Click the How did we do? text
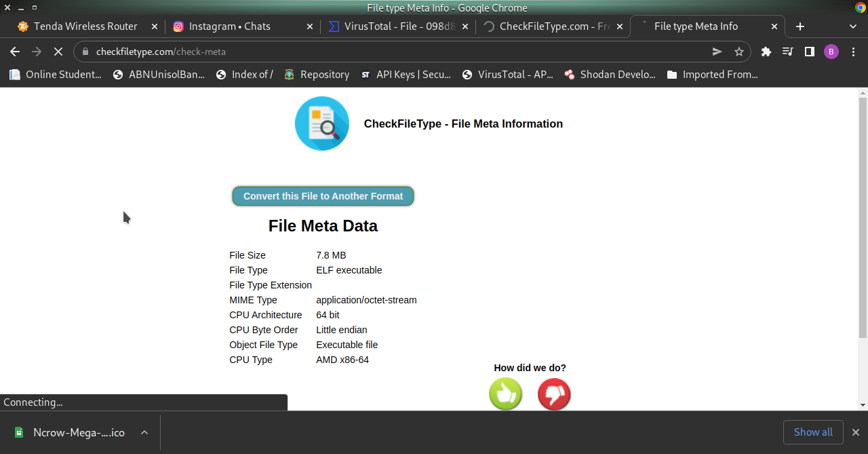The width and height of the screenshot is (868, 454). [x=530, y=368]
